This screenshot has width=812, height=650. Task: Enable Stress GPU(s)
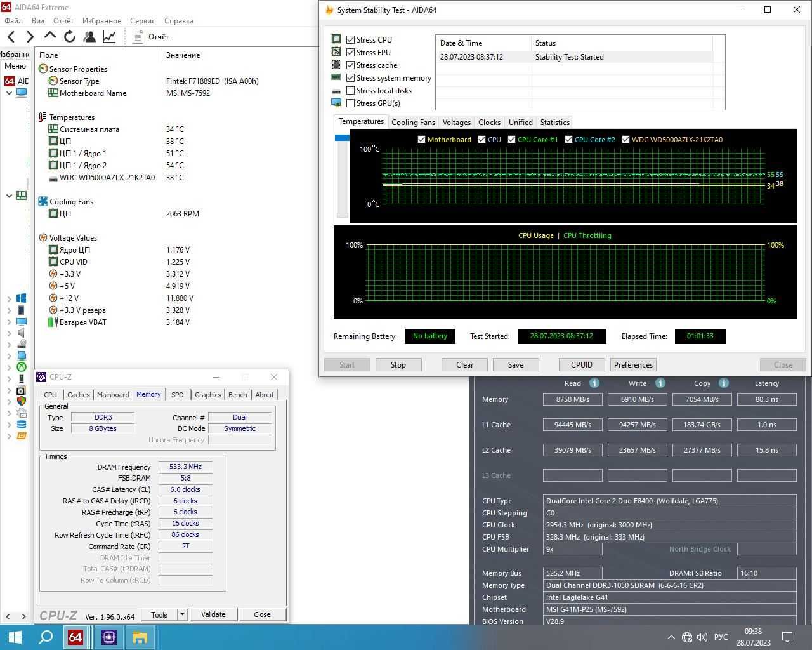pyautogui.click(x=351, y=103)
